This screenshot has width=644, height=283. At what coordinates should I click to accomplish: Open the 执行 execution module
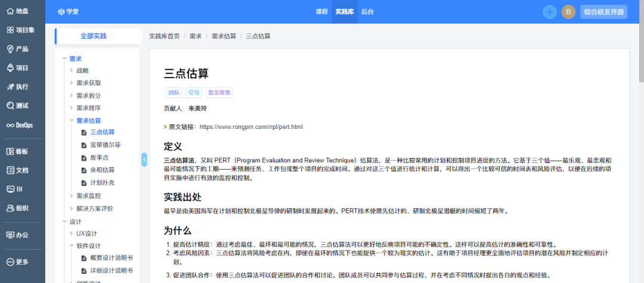tap(18, 87)
